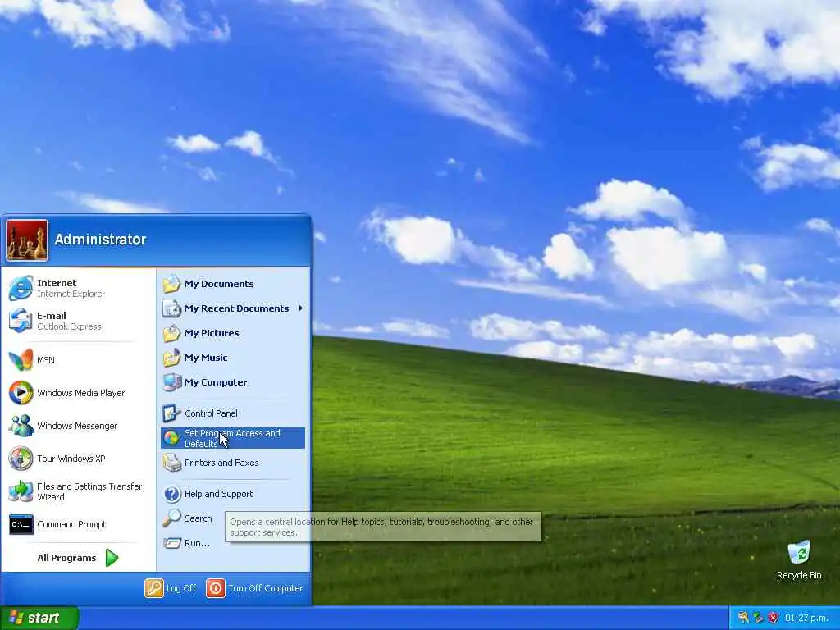840x630 pixels.
Task: Click the My Computer icon
Action: coord(171,382)
